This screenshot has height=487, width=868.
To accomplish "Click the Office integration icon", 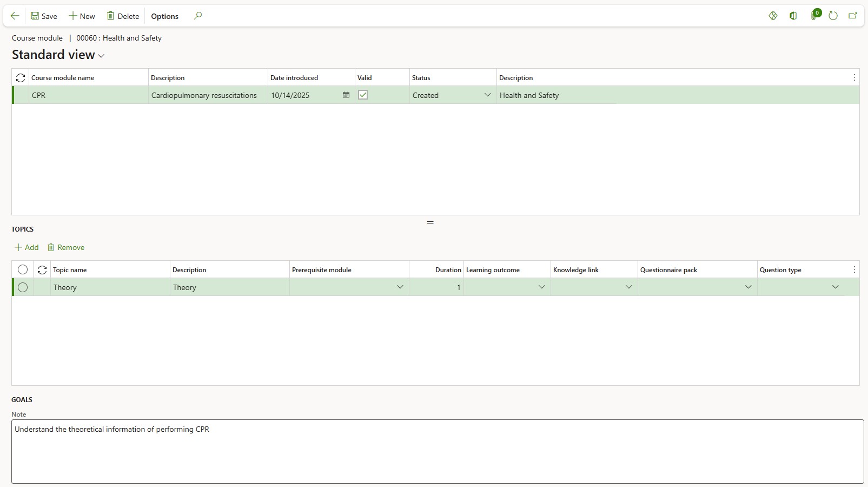I will (793, 16).
